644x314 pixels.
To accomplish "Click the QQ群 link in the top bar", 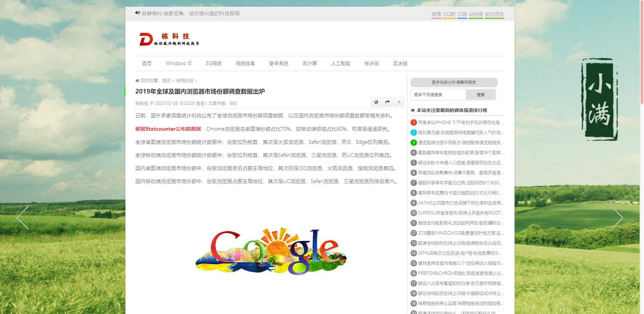I will coord(449,14).
